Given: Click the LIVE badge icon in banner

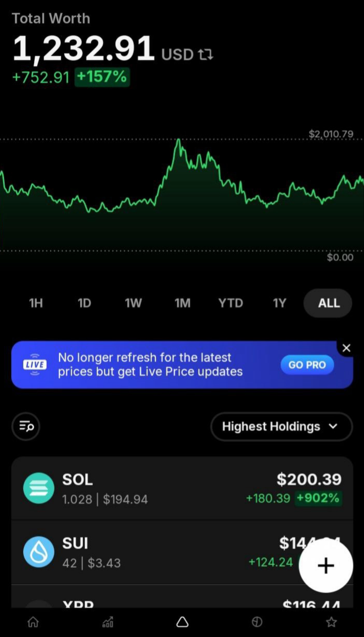Looking at the screenshot, I should pyautogui.click(x=35, y=365).
